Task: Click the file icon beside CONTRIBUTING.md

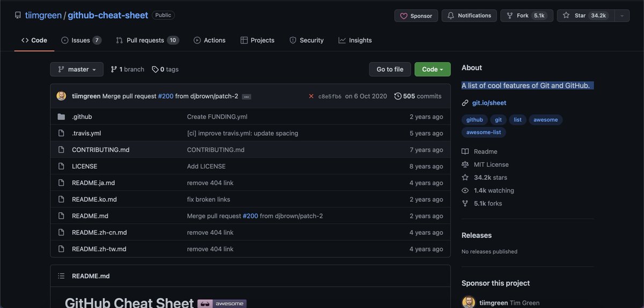Action: 61,150
